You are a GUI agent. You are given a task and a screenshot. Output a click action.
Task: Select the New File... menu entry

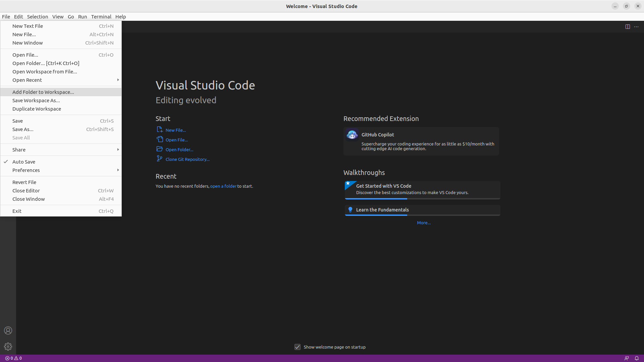click(x=61, y=35)
